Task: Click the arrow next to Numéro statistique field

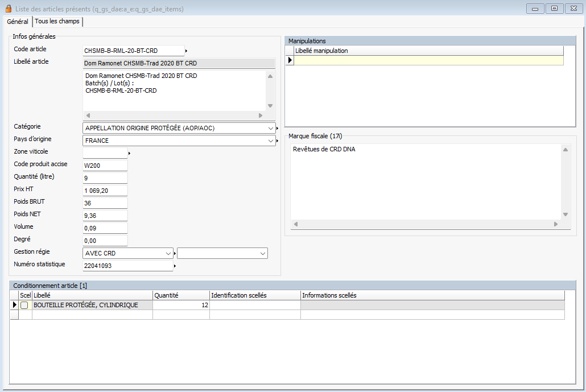Action: click(x=175, y=266)
